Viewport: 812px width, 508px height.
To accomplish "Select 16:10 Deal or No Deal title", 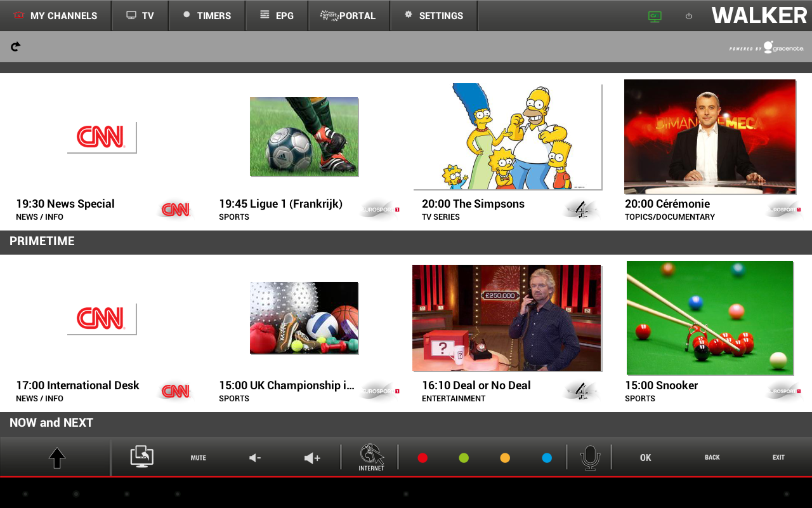I will pos(476,385).
